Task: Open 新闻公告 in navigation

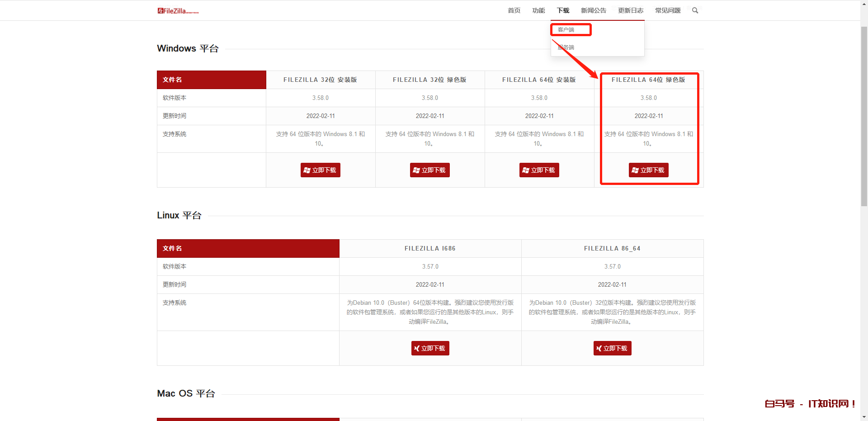Action: pos(594,10)
